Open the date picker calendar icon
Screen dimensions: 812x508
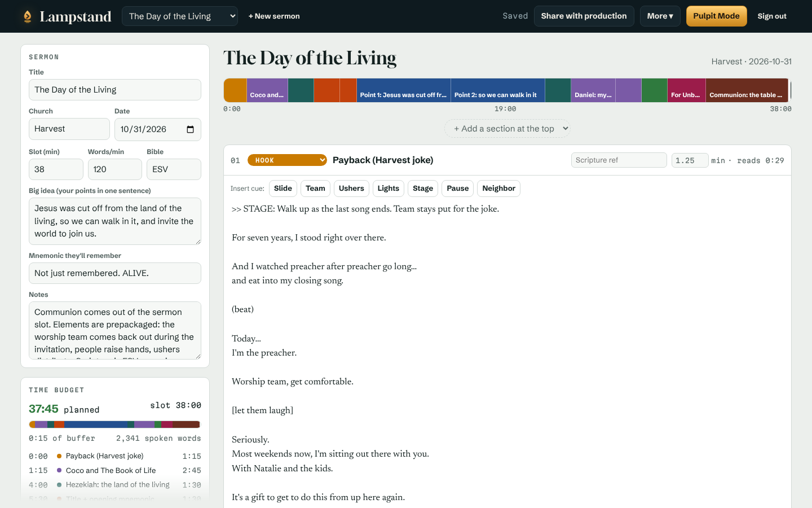[190, 129]
